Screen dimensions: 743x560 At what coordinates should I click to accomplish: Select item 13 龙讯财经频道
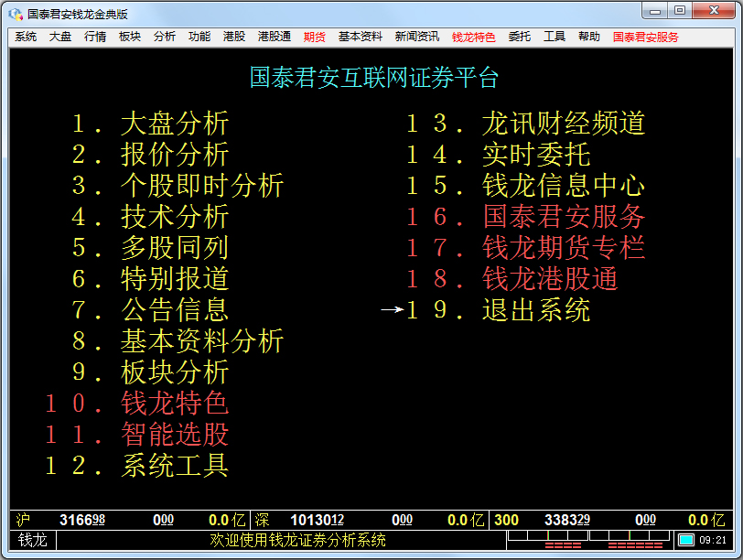tap(525, 124)
